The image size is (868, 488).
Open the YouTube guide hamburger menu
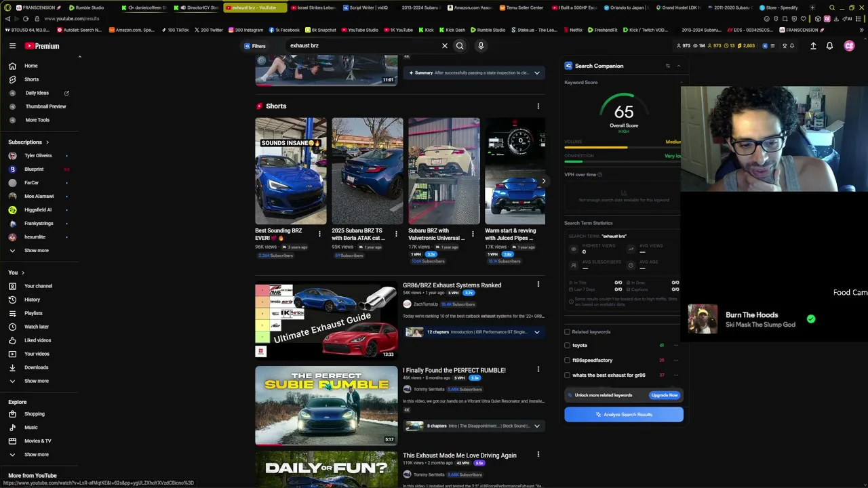12,46
